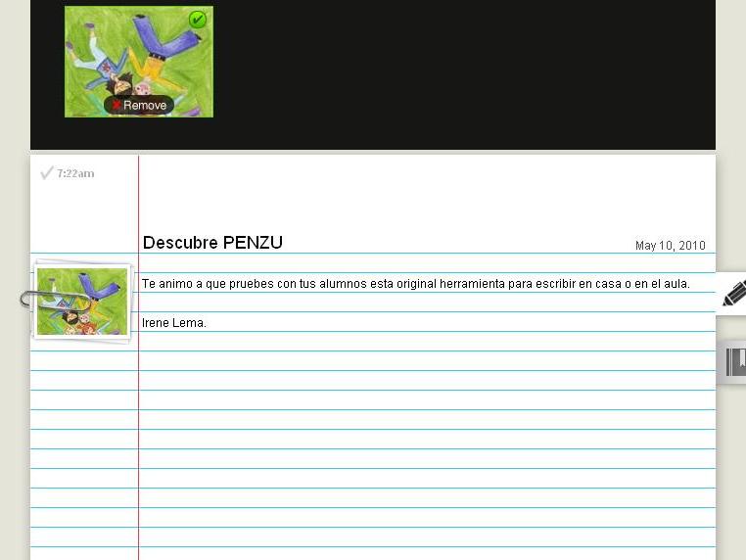Select the uploaded photo thumbnail in the black panel
Image resolution: width=746 pixels, height=560 pixels.
139,62
